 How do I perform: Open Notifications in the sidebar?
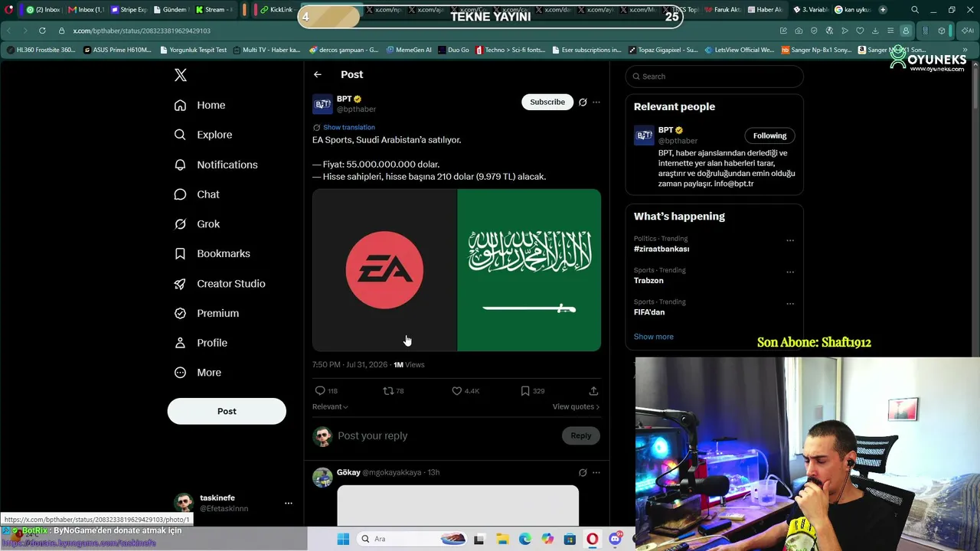pos(216,165)
